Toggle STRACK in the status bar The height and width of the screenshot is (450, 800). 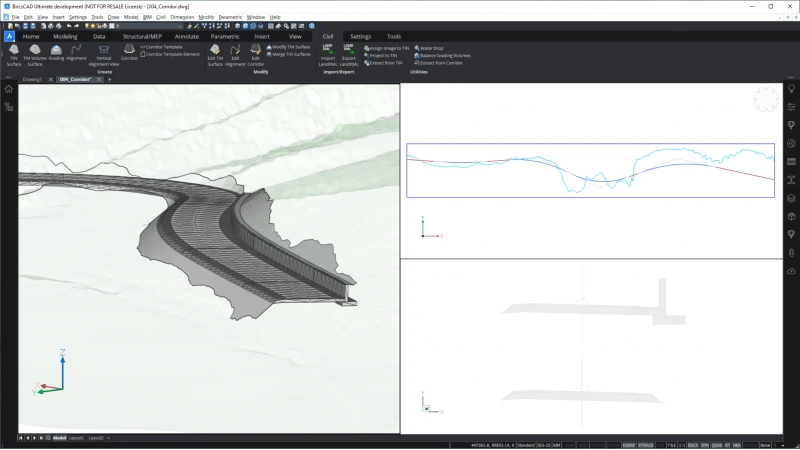pos(645,445)
